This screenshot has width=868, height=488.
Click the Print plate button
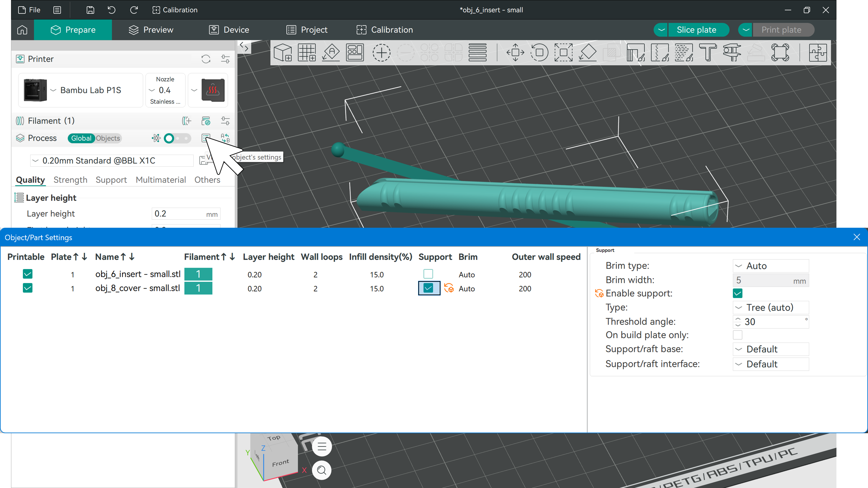point(783,30)
